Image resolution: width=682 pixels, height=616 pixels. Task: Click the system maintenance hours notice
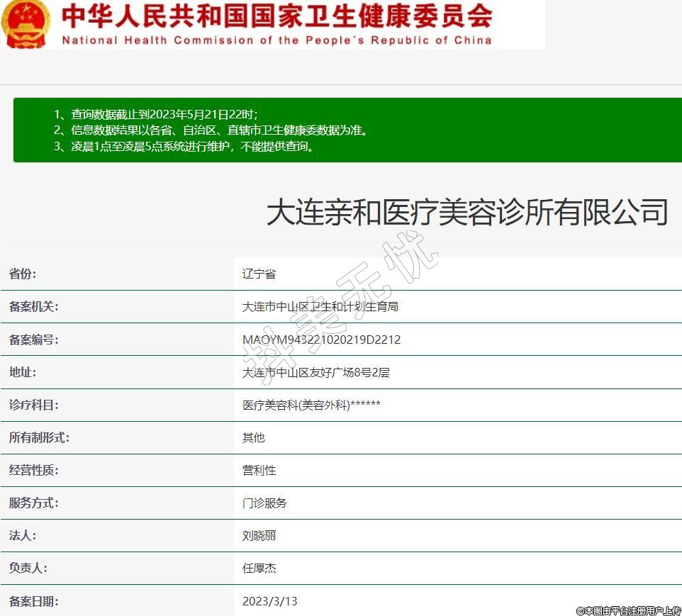(193, 147)
